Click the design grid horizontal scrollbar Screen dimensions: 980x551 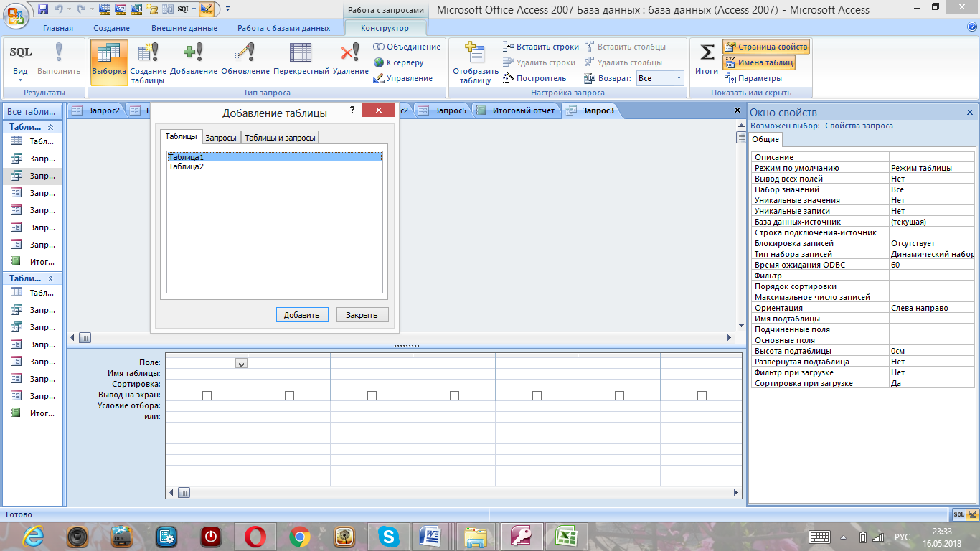point(453,493)
